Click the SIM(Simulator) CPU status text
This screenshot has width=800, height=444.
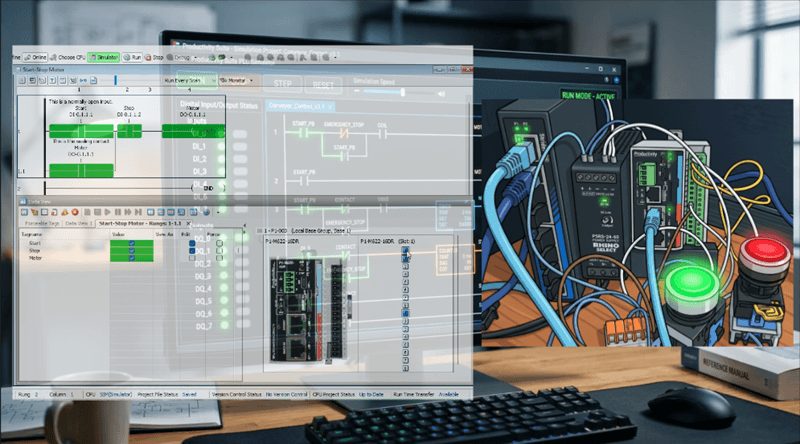[116, 394]
